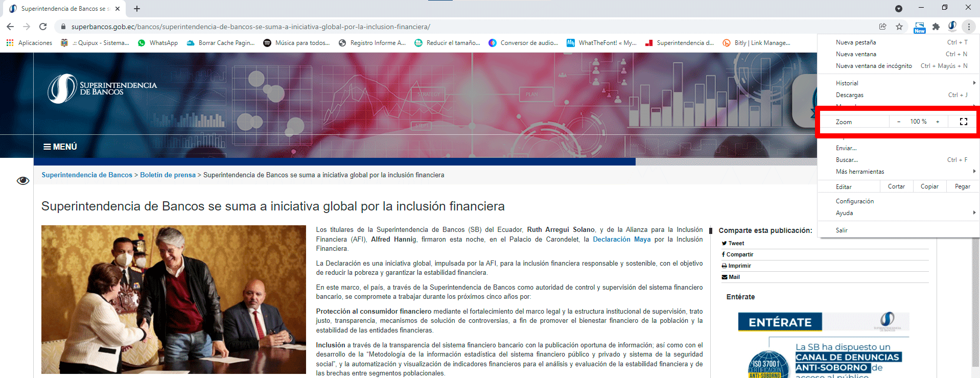Follow the Boletín de prensa breadcrumb link
This screenshot has width=980, height=378.
tap(168, 175)
